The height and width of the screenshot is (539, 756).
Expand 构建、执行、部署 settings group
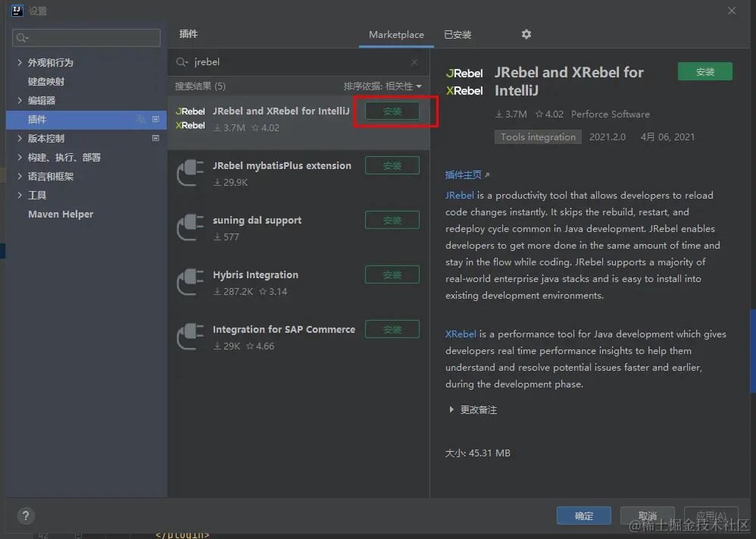(x=19, y=158)
